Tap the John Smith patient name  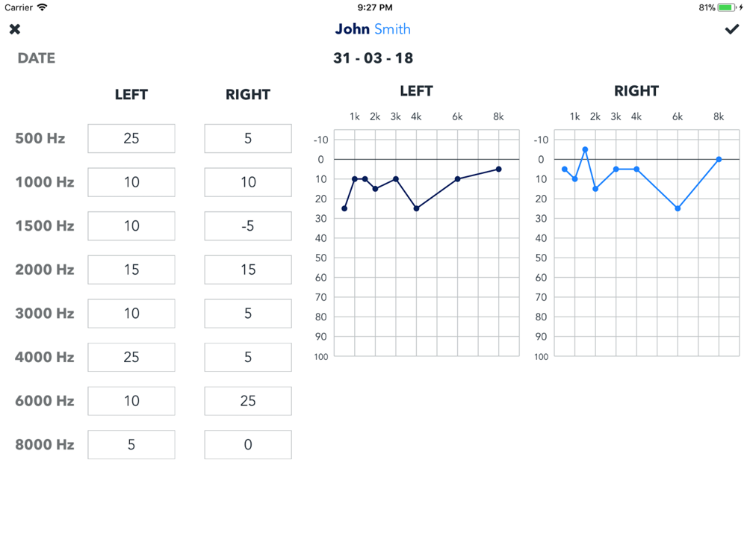pos(373,29)
